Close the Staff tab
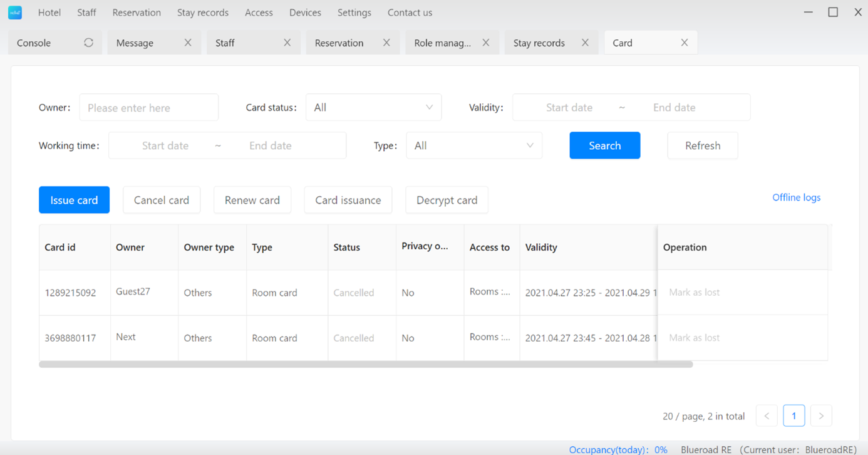868x455 pixels. [287, 43]
